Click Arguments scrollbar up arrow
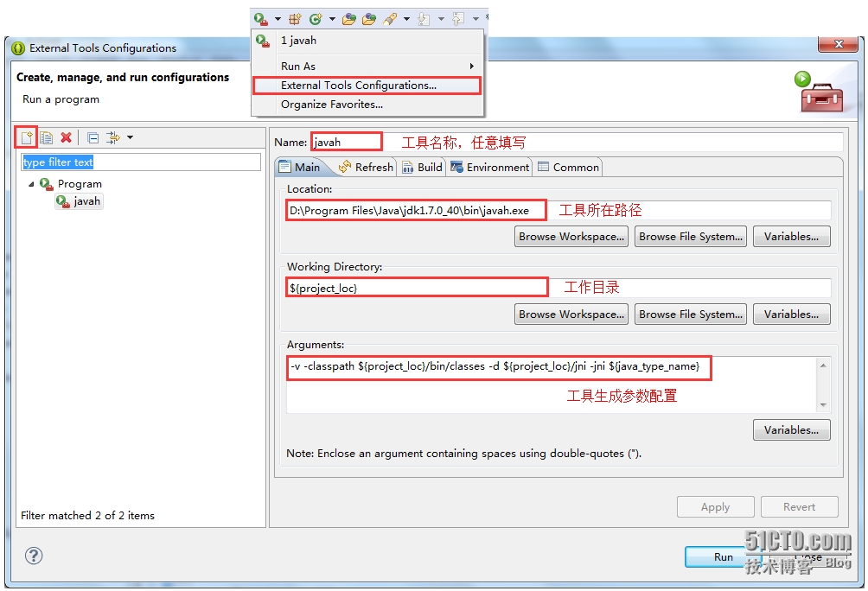The height and width of the screenshot is (591, 868). click(x=823, y=365)
